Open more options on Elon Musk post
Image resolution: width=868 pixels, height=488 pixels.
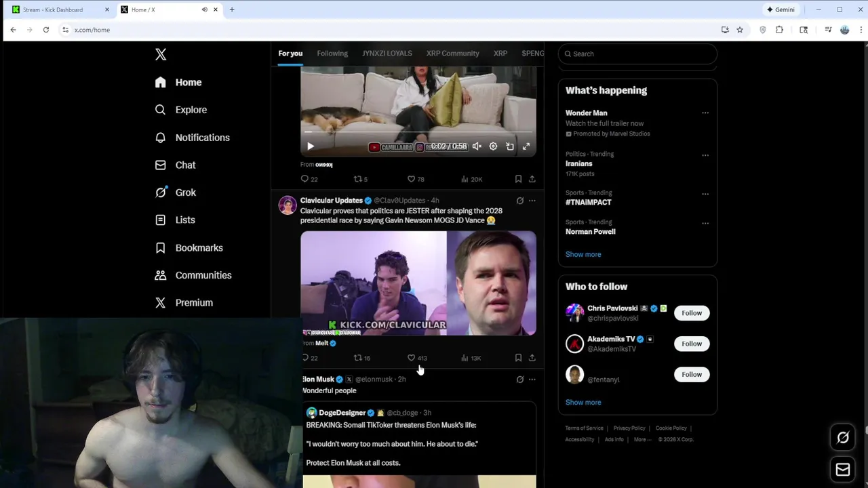[x=532, y=380]
